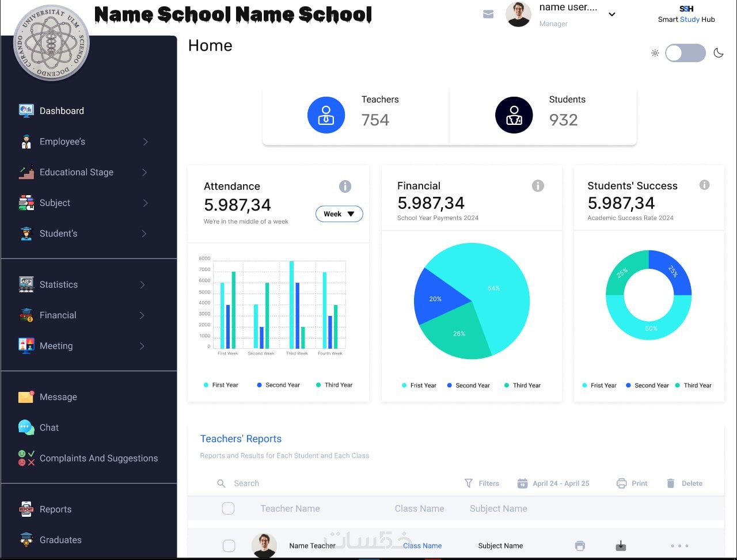
Task: Expand the Educational Stage chevron
Action: pos(144,172)
